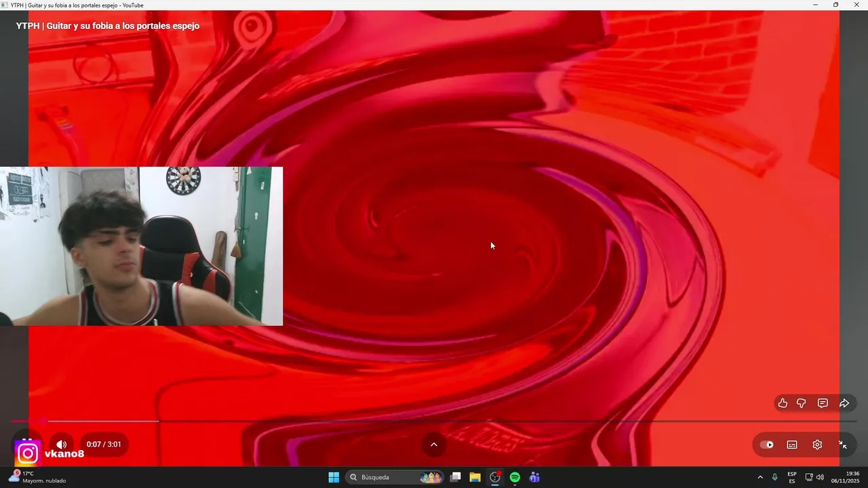Open Task View in the taskbar
This screenshot has width=868, height=488.
point(456,477)
